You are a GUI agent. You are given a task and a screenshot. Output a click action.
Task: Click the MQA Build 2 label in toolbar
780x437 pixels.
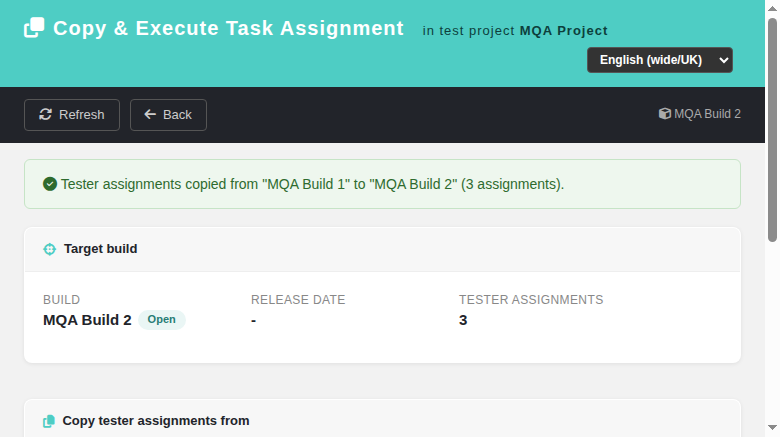tap(707, 114)
